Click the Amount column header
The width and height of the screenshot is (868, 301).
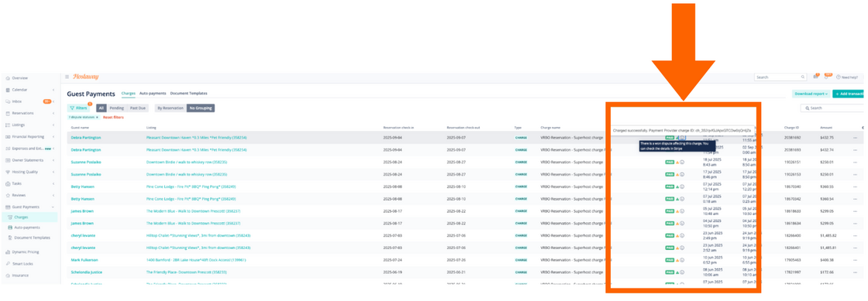point(826,128)
